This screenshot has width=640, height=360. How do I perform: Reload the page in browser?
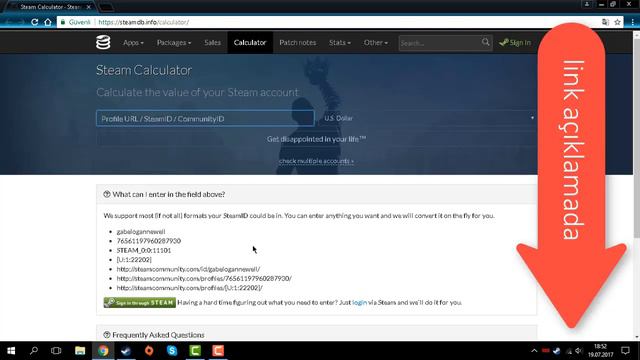pyautogui.click(x=35, y=22)
